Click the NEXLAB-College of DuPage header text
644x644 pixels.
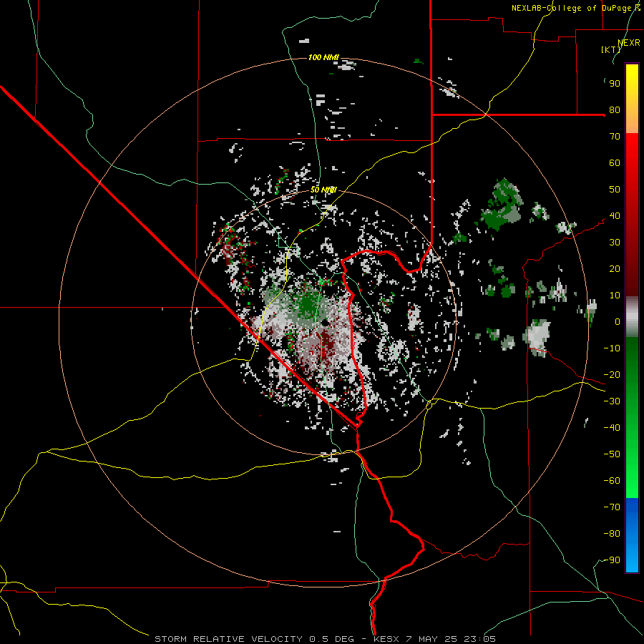pyautogui.click(x=575, y=8)
